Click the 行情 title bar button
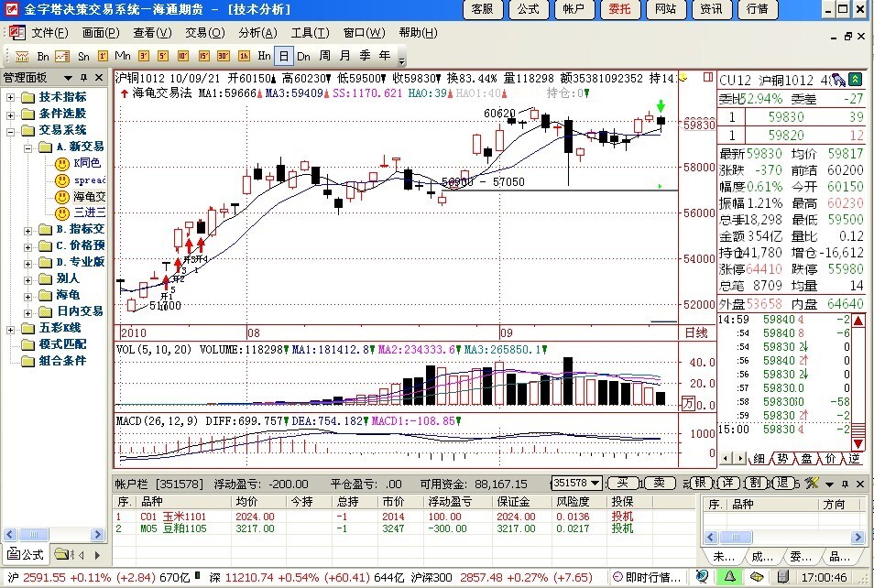This screenshot has height=588, width=874. pyautogui.click(x=757, y=9)
